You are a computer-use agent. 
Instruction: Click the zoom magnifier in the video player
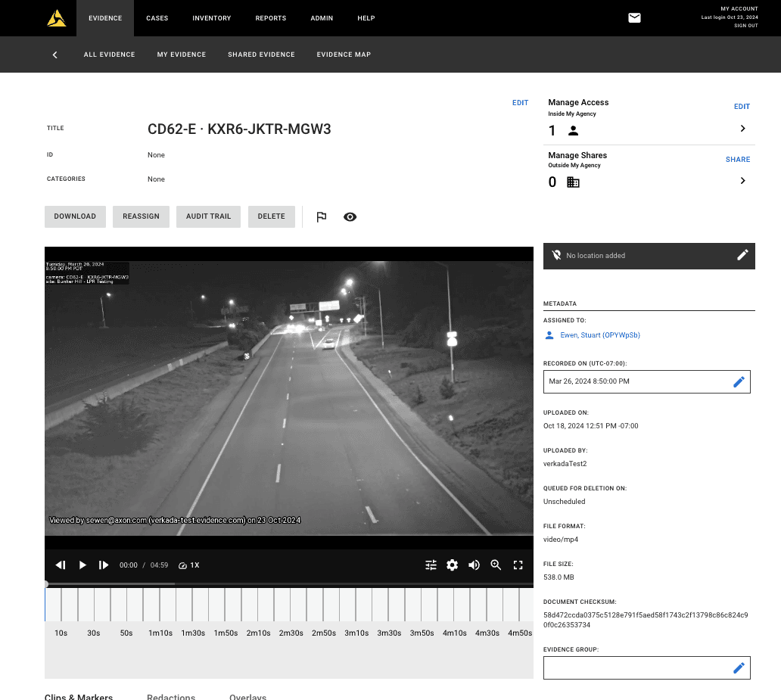(496, 565)
